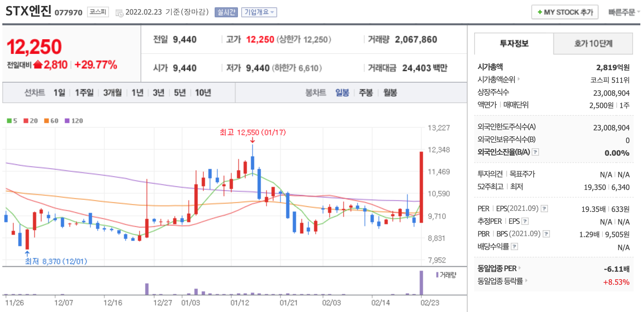
Task: Click the 거래대금 value 24,403 백만
Action: pos(425,68)
